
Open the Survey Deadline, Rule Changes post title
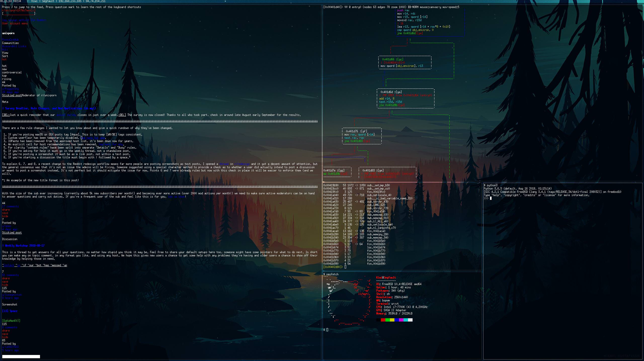coord(49,108)
